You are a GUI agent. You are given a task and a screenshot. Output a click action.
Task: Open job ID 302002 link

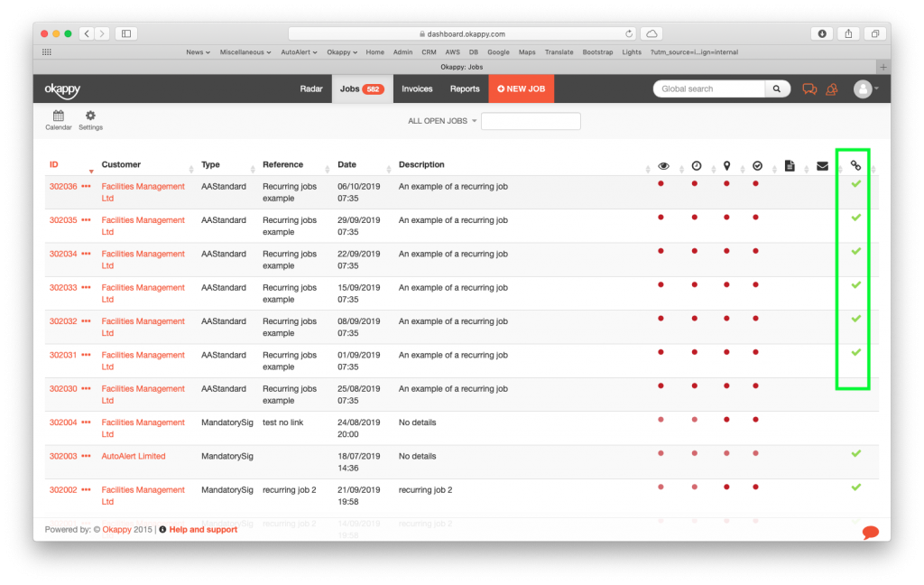point(63,490)
